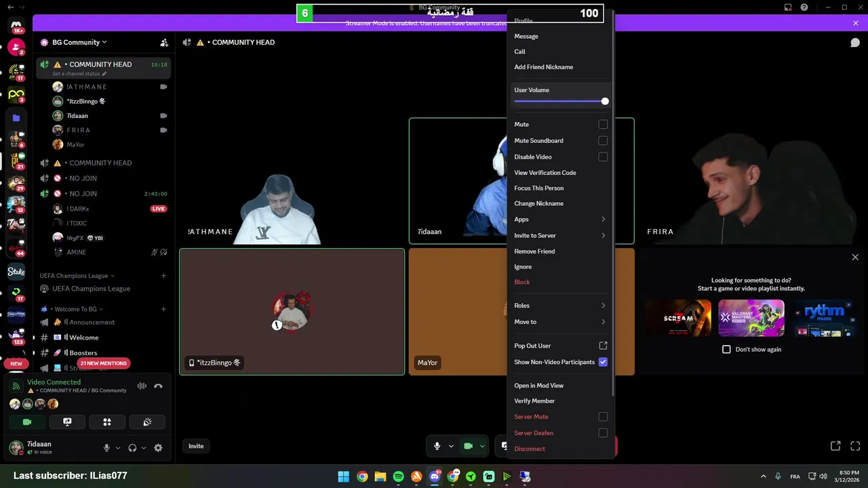The height and width of the screenshot is (488, 868).
Task: Select Block in the context menu
Action: tap(559, 282)
